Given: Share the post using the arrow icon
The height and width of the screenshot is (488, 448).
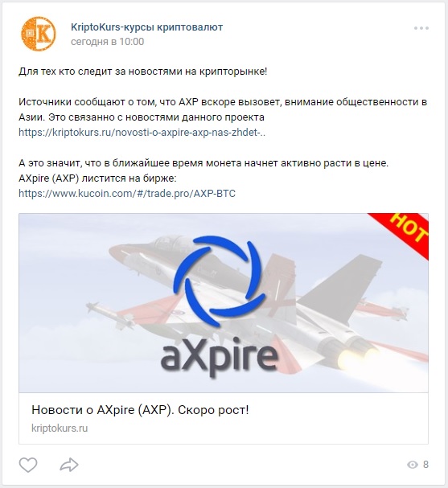Looking at the screenshot, I should tap(69, 465).
